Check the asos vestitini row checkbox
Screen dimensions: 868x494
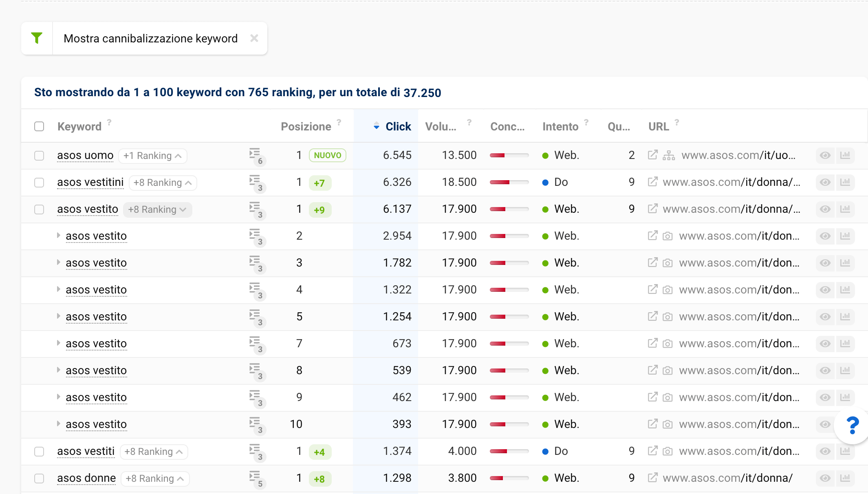(39, 183)
